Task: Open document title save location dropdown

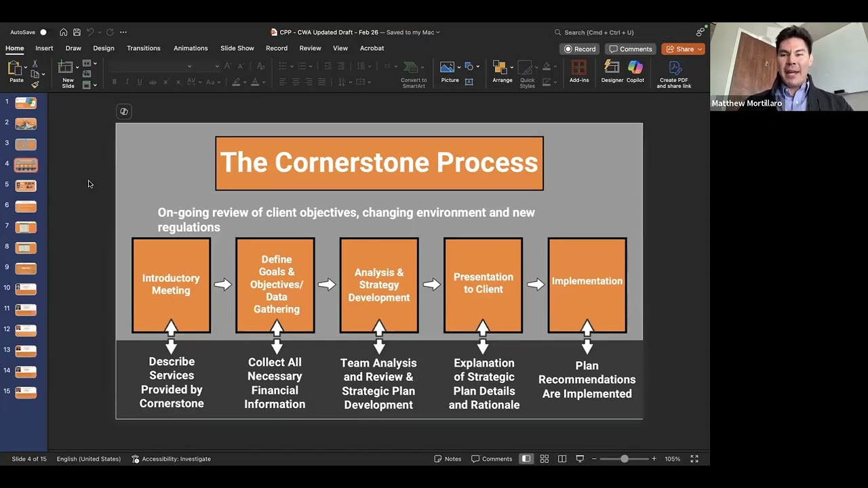Action: pyautogui.click(x=437, y=32)
